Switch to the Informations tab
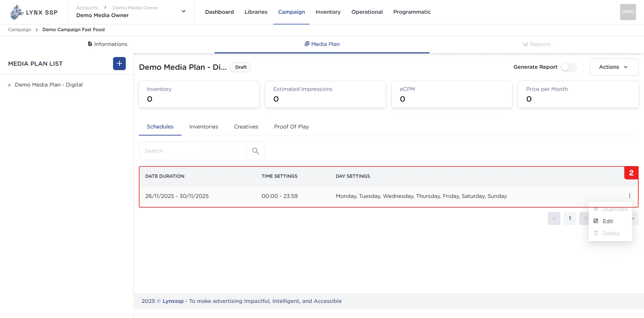The width and height of the screenshot is (644, 318). coord(107,44)
